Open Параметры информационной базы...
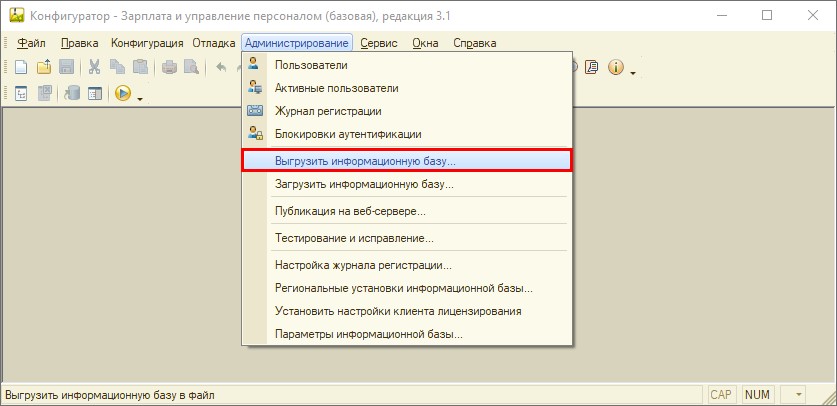Viewport: 837px width, 406px height. click(x=407, y=335)
